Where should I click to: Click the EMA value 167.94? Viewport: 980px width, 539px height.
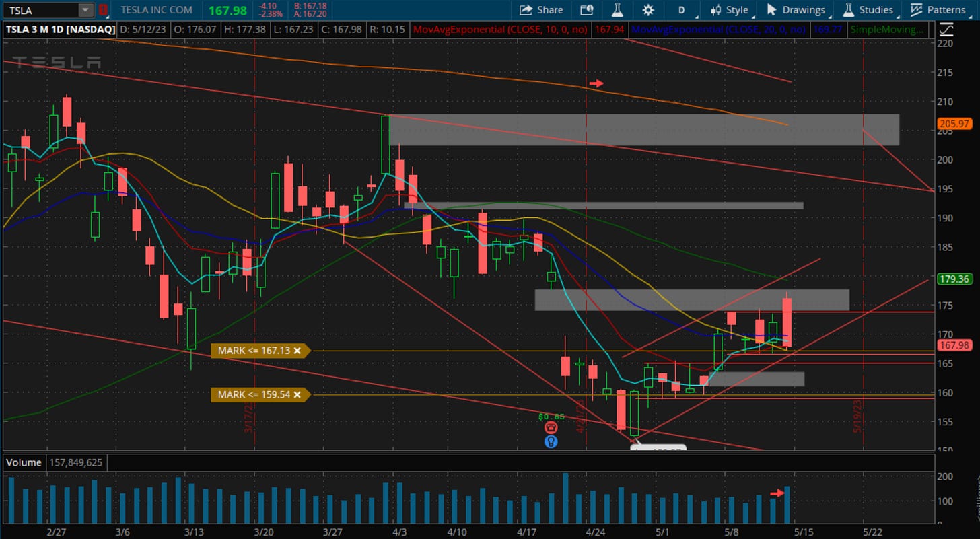click(x=610, y=30)
